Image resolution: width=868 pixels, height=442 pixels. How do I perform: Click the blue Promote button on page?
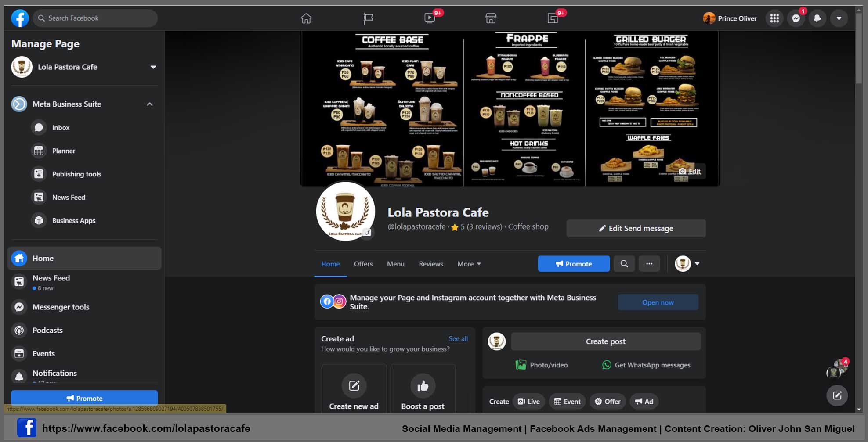[x=574, y=264]
